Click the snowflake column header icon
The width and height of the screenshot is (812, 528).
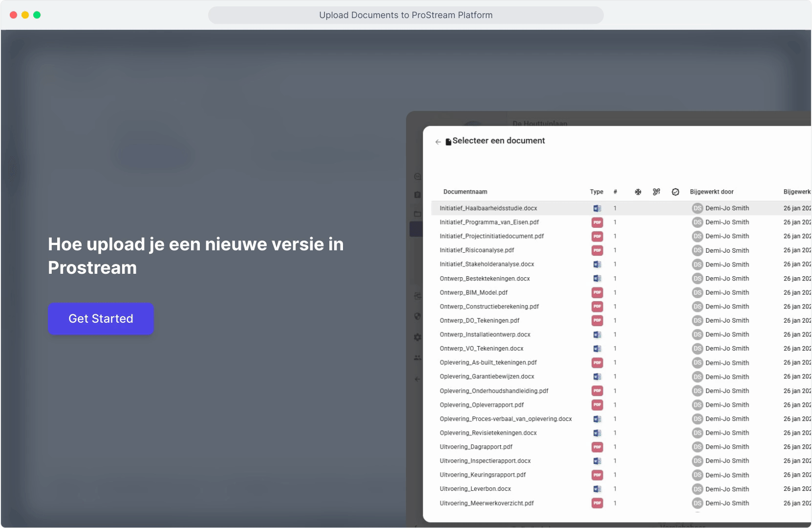638,192
